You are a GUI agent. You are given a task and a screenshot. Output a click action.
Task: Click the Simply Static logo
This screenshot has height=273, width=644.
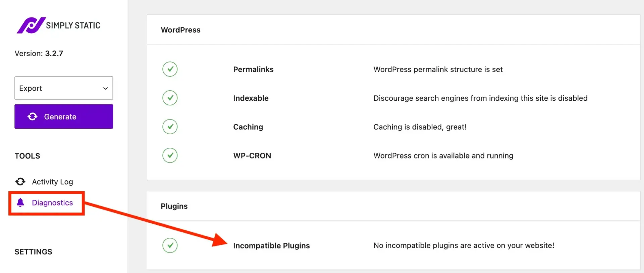pos(58,25)
